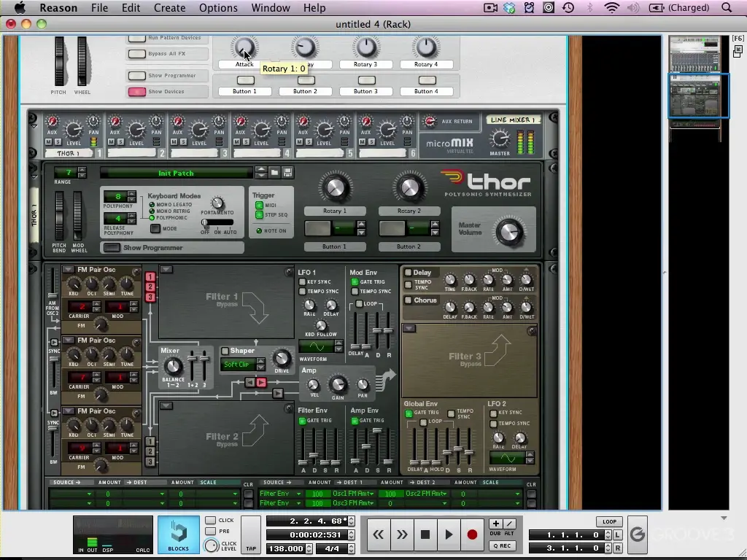This screenshot has width=747, height=560.
Task: Toggle the Loop button in the transport
Action: tap(609, 521)
